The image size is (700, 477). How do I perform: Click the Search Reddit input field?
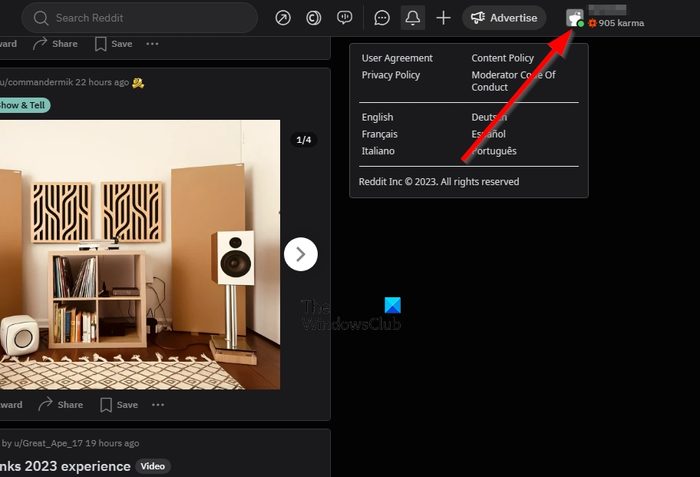(139, 18)
